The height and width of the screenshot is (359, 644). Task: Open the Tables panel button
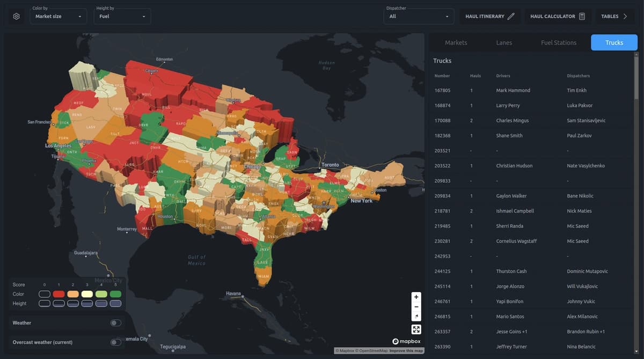(x=614, y=16)
